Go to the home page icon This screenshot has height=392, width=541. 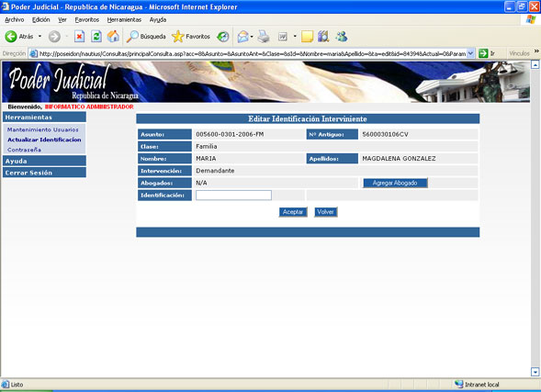[113, 36]
